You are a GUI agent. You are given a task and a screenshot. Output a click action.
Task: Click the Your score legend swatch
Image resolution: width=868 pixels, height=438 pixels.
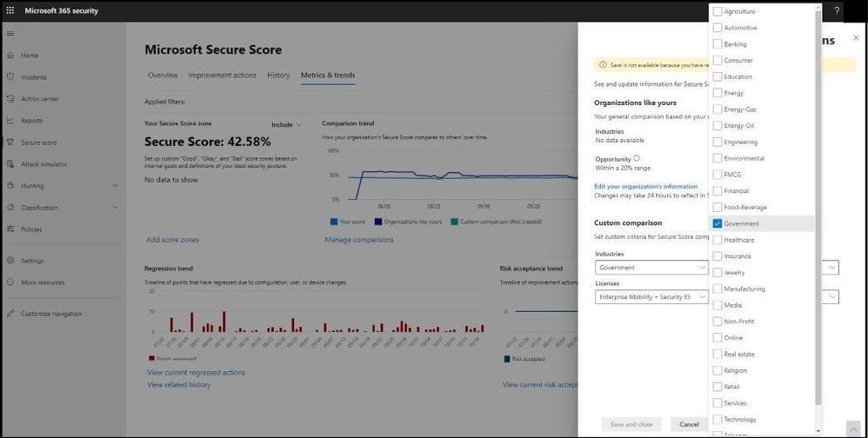tap(334, 222)
